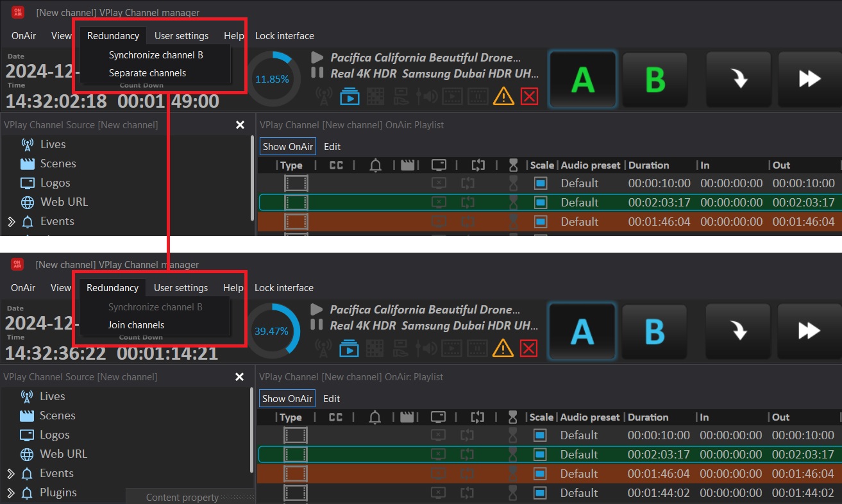Click the bell column header in the upper playlist

click(x=376, y=165)
